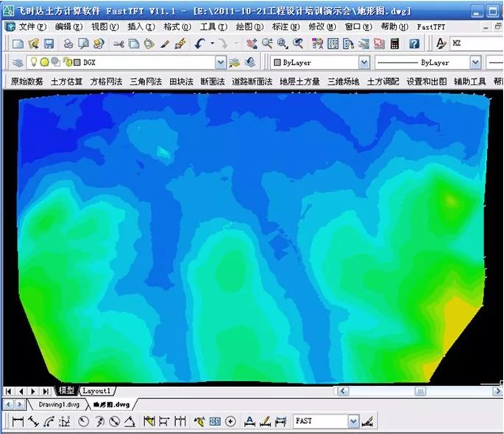Save the drawing with floppy icon

[49, 43]
